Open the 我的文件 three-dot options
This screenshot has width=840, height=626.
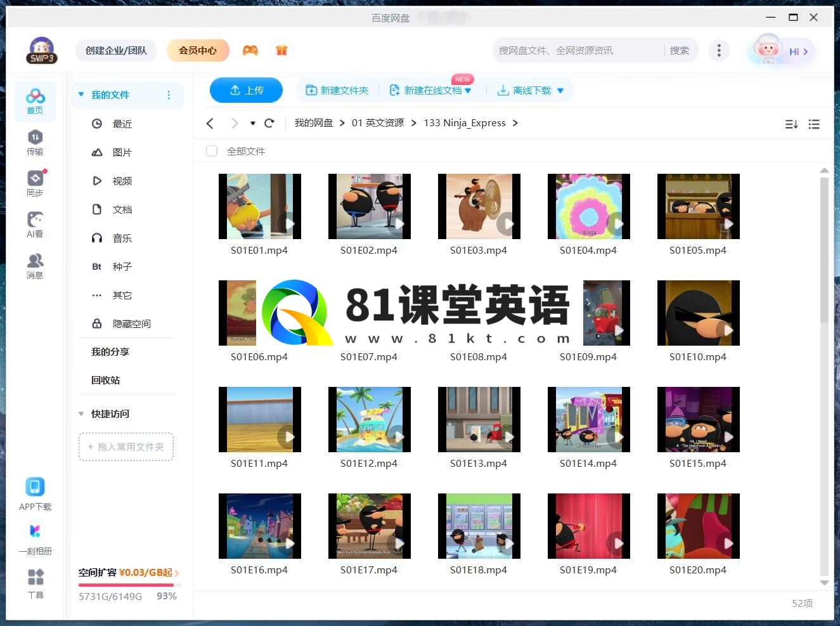click(169, 95)
